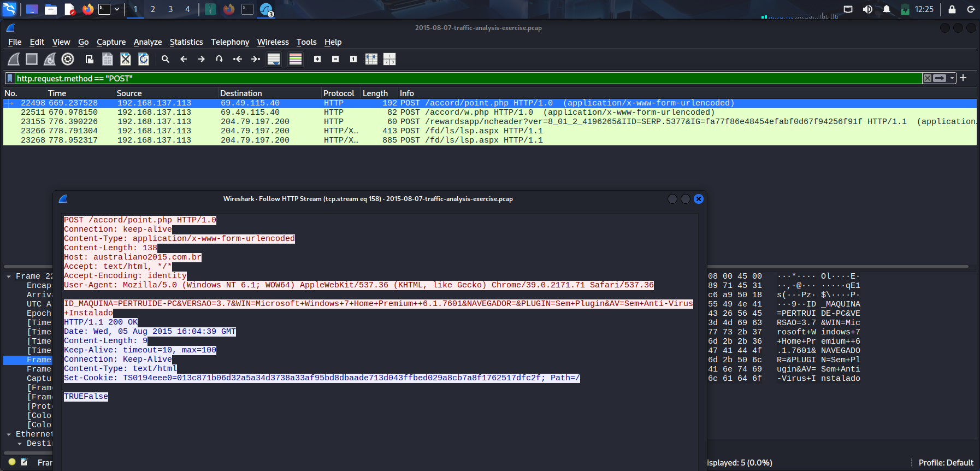Restart the current capture
Image resolution: width=980 pixels, height=471 pixels.
[x=50, y=59]
